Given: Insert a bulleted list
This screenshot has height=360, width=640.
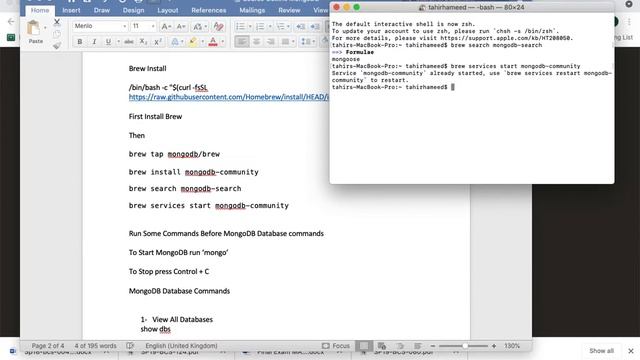Looking at the screenshot, I should [x=240, y=27].
